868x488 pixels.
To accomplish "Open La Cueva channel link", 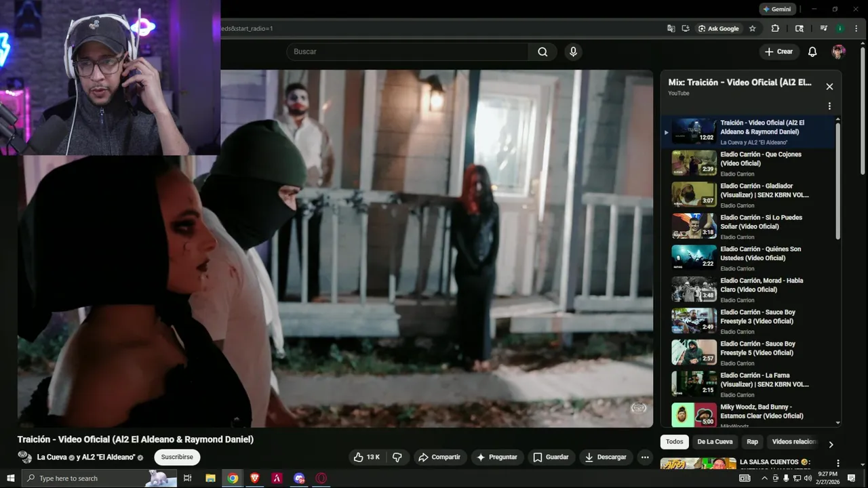I will coord(52,457).
